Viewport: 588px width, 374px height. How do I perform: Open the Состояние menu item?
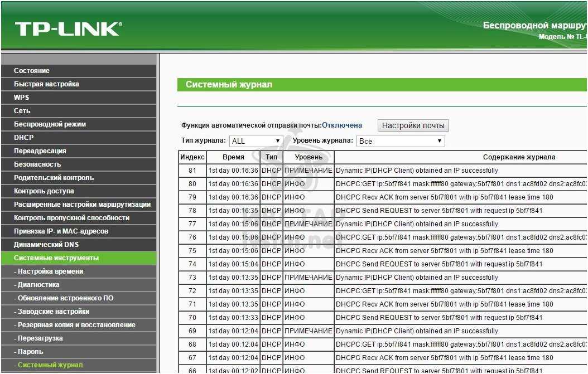click(x=32, y=71)
